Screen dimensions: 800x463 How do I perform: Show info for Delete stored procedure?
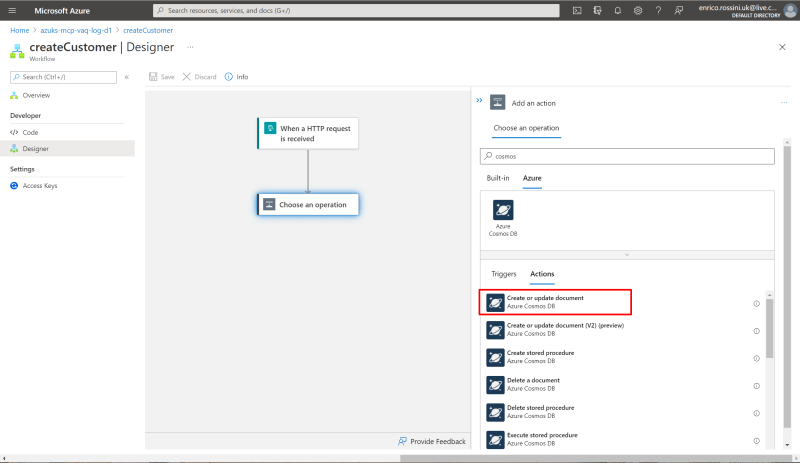click(757, 413)
